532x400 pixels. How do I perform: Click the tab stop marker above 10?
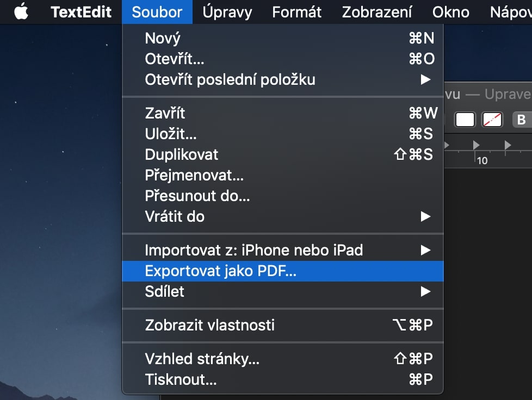click(477, 145)
